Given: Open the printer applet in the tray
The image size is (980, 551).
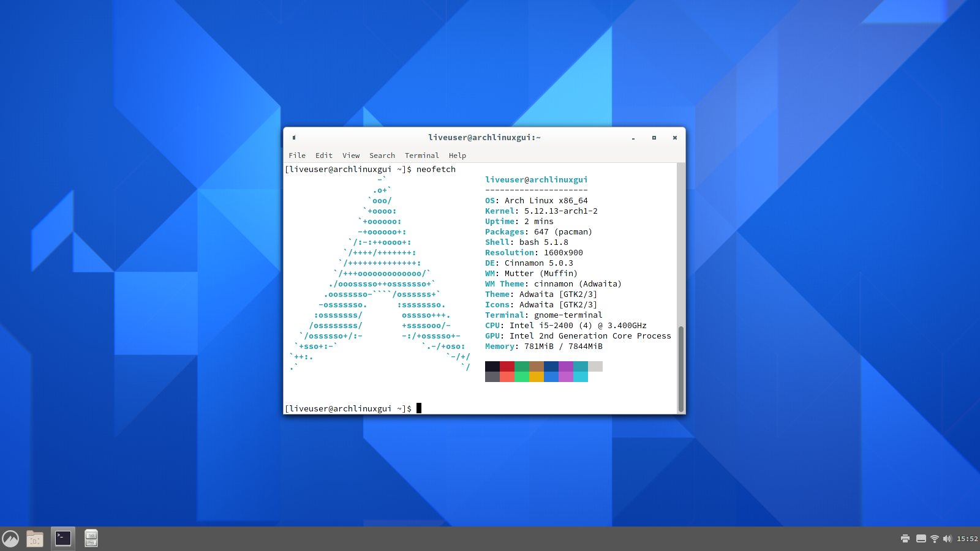Looking at the screenshot, I should 905,539.
